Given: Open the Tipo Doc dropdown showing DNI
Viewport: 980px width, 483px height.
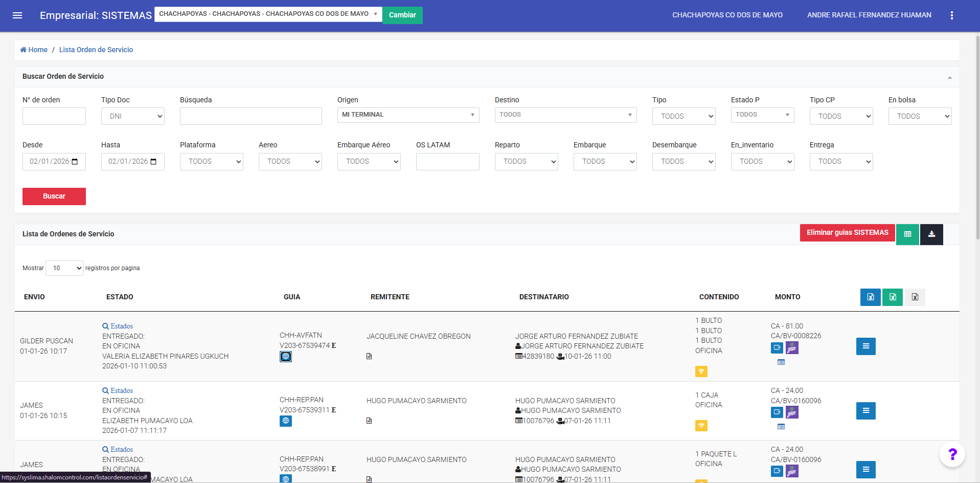Looking at the screenshot, I should (133, 116).
